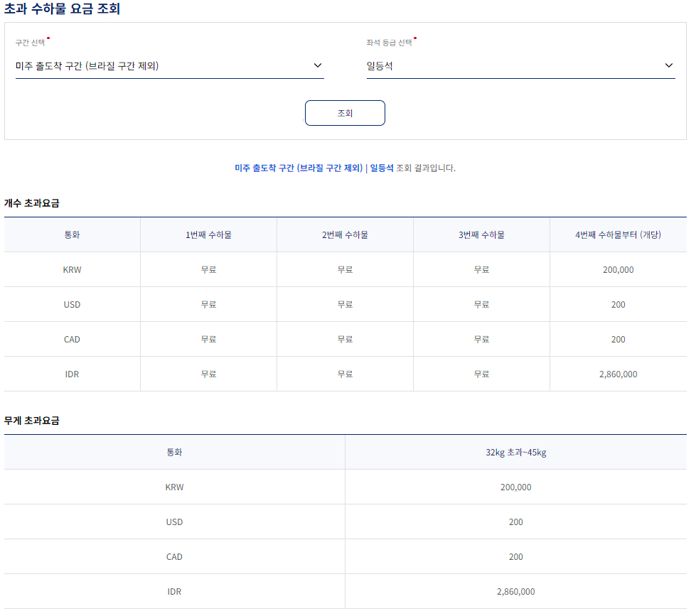The width and height of the screenshot is (691, 616).
Task: Click the 1번째 수하물 column header
Action: [x=208, y=234]
